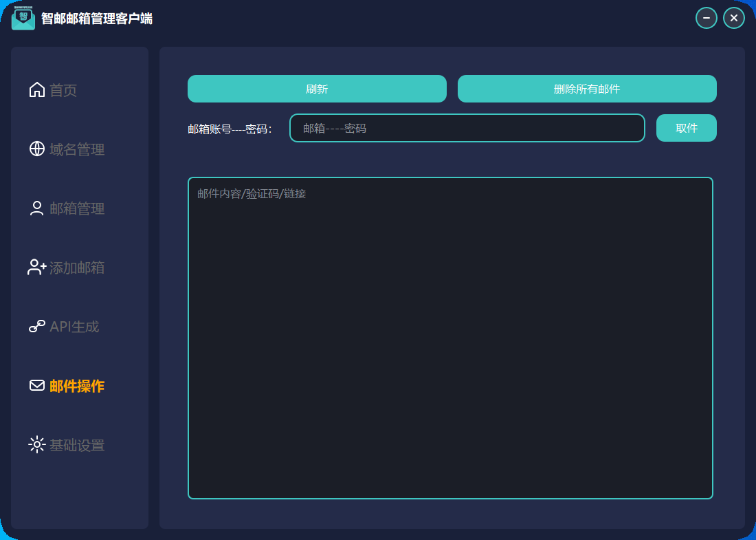Click the add-user icon for 添加邮箱

pyautogui.click(x=37, y=268)
